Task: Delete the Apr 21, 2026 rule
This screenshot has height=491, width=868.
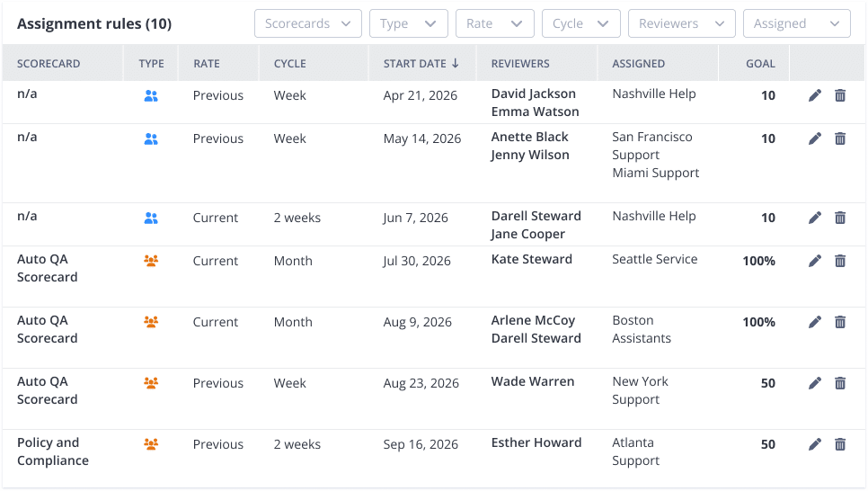Action: pos(840,95)
